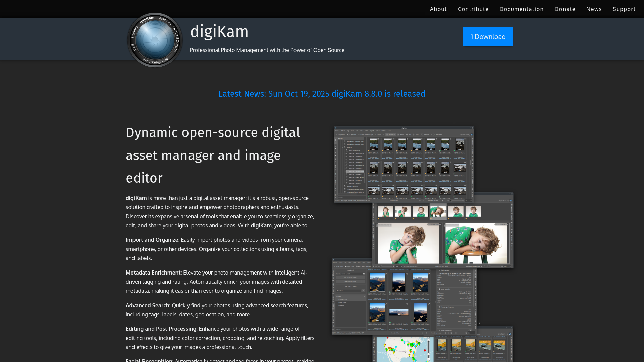
Task: Start a Slideshow via its toolbar icon
Action: pyautogui.click(x=425, y=135)
